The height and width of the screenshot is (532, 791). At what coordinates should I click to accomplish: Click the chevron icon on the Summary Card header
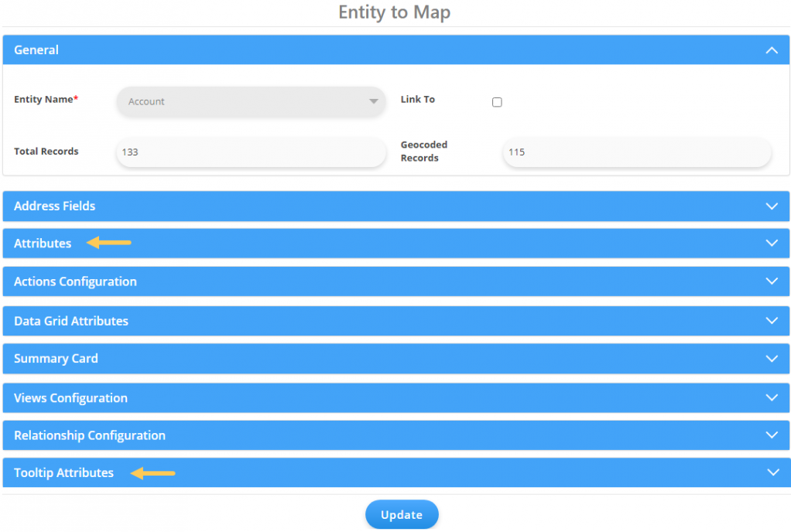tap(772, 359)
